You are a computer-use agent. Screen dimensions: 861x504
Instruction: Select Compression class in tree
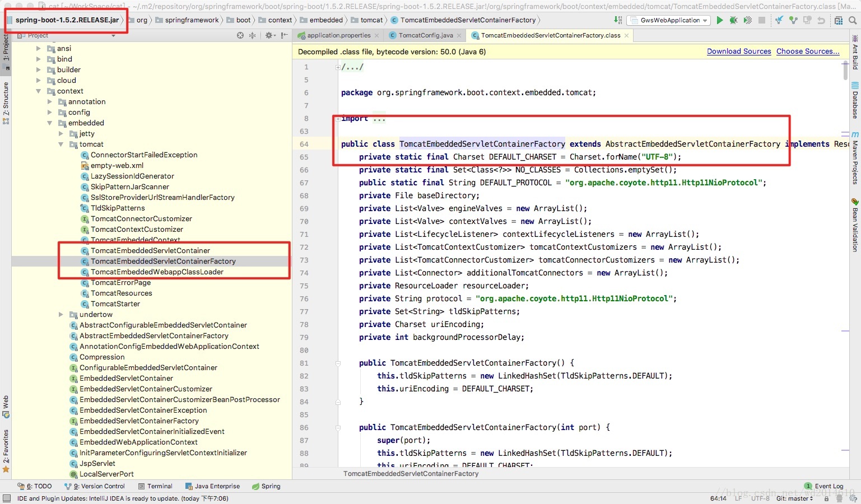(102, 357)
